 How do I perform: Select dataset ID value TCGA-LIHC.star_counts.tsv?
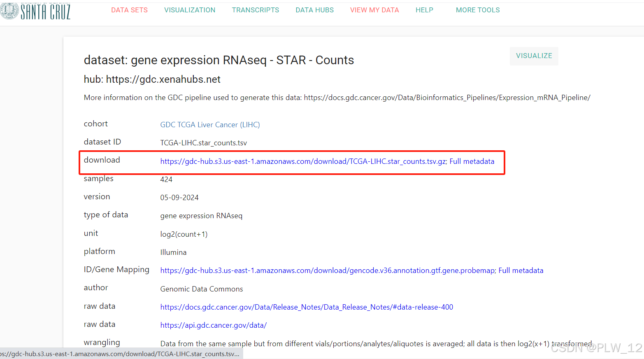pos(204,143)
